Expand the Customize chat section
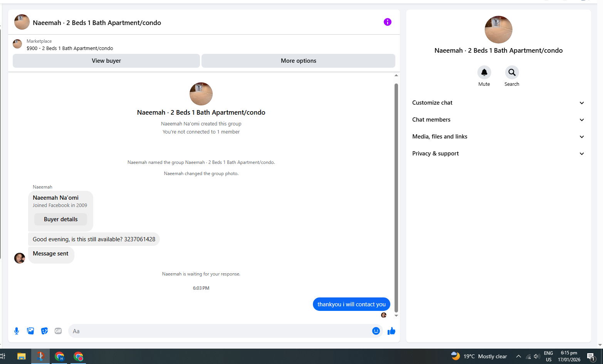Viewport: 603px width, 364px height. point(499,103)
